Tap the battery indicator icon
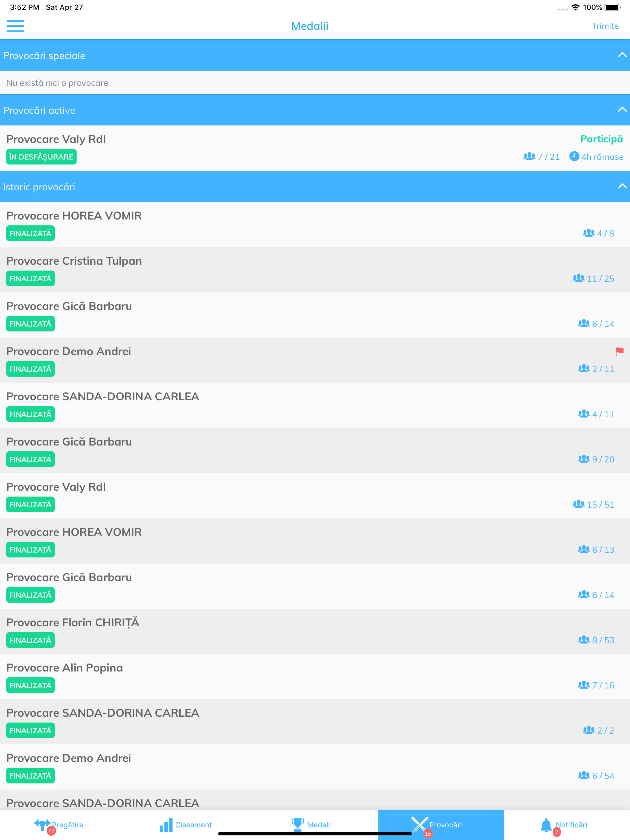 [612, 7]
